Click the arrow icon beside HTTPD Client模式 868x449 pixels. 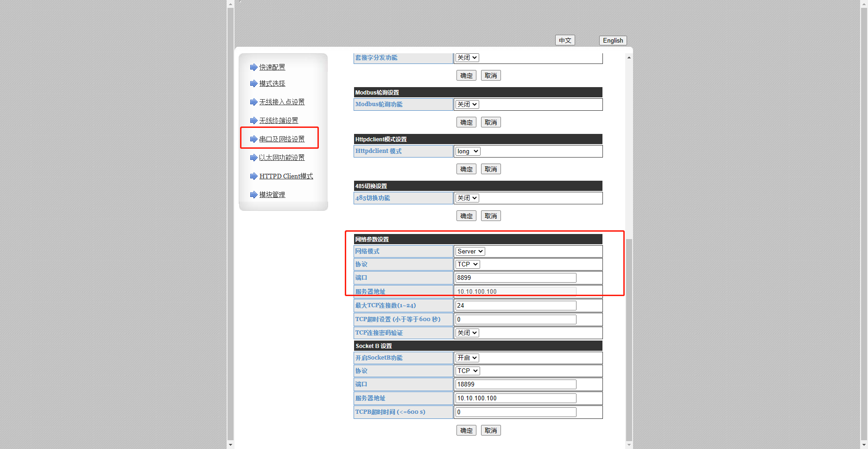(x=253, y=176)
